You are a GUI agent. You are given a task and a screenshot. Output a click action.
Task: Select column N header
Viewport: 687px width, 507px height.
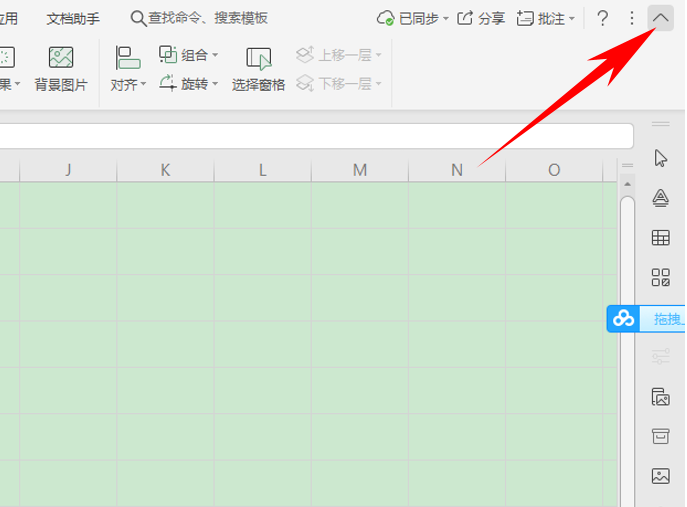click(x=457, y=170)
